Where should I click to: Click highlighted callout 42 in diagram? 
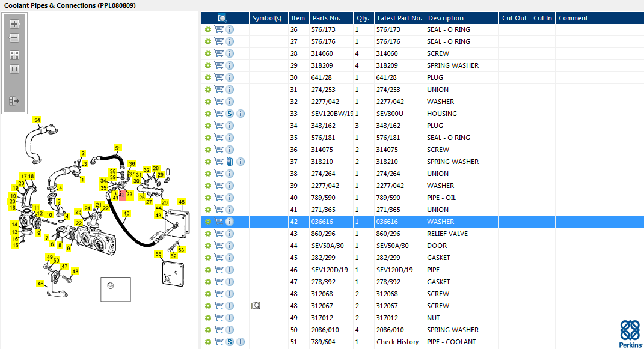pos(122,195)
